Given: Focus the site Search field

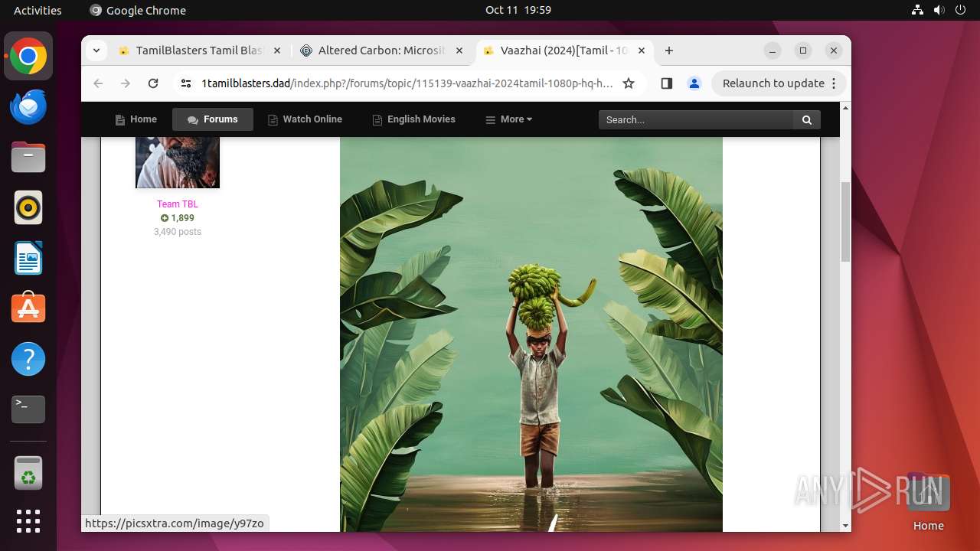Looking at the screenshot, I should click(696, 119).
